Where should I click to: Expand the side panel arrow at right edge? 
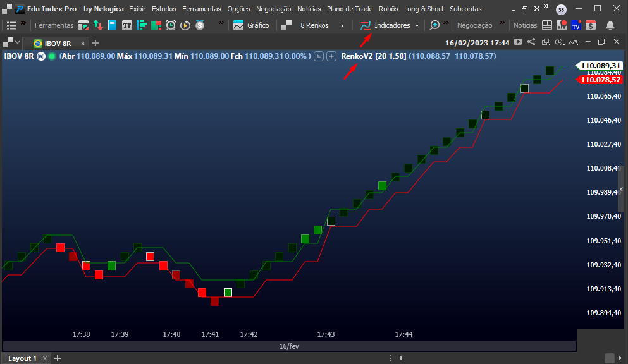622,189
